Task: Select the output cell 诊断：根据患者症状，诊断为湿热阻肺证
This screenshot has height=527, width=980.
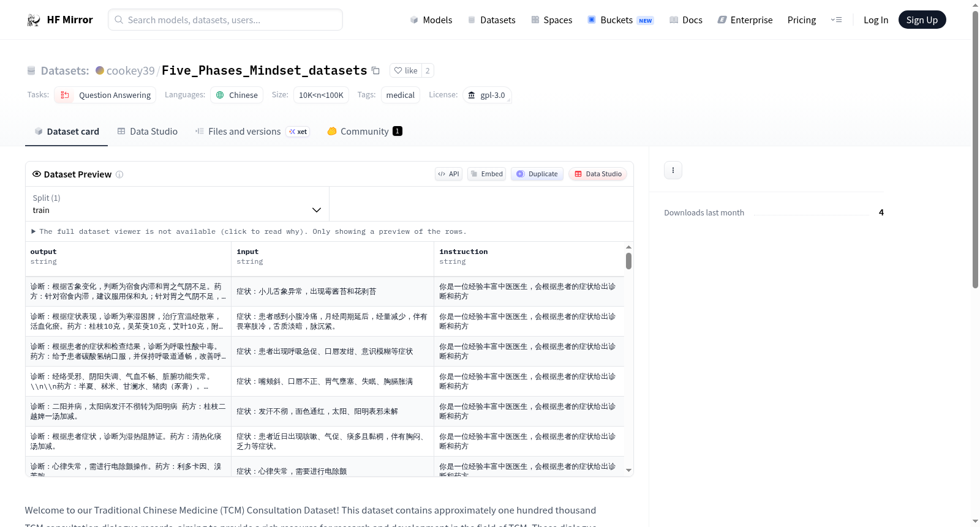Action: tap(128, 441)
